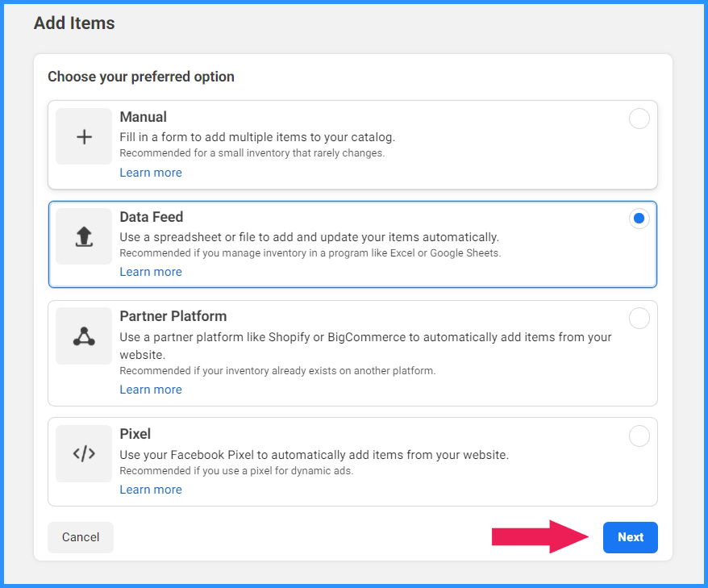Click the Add Items page heading
708x588 pixels.
[x=74, y=23]
